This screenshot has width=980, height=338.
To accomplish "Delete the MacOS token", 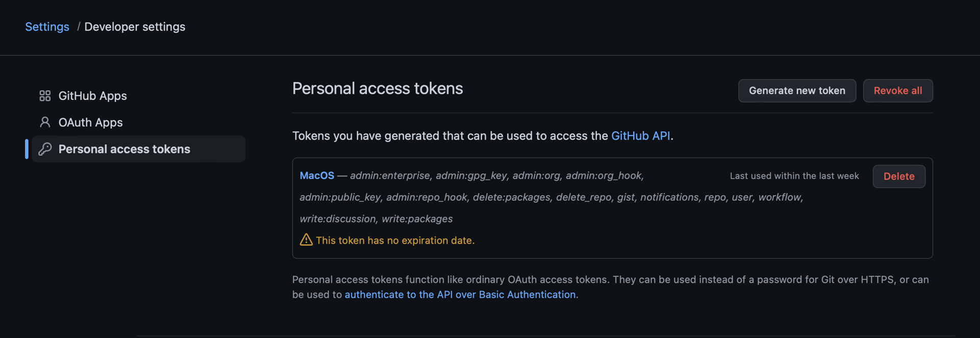I will (899, 176).
